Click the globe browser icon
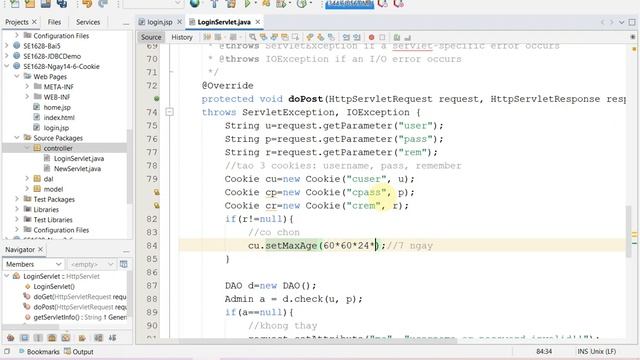 tap(195, 4)
